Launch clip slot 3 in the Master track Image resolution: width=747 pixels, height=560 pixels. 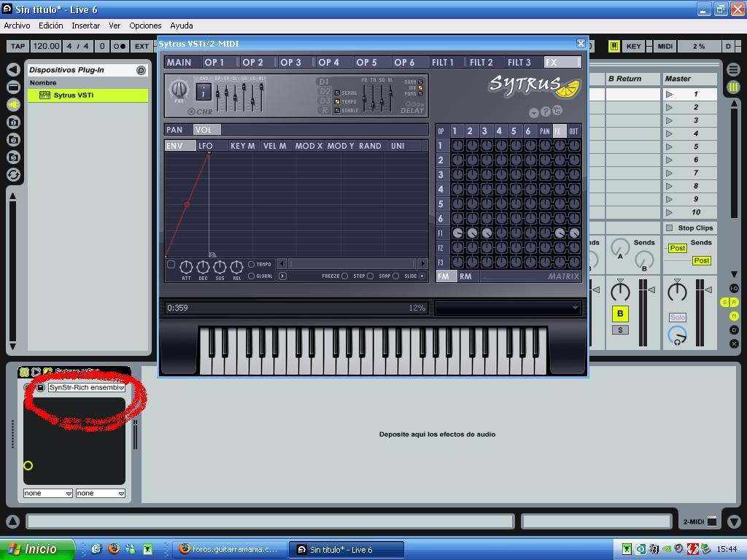(669, 120)
